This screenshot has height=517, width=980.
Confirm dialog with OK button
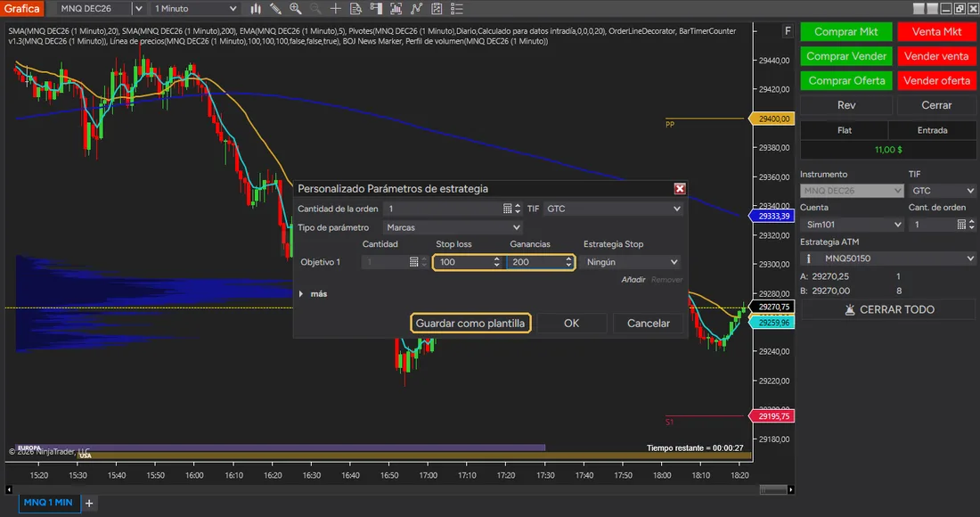click(572, 324)
